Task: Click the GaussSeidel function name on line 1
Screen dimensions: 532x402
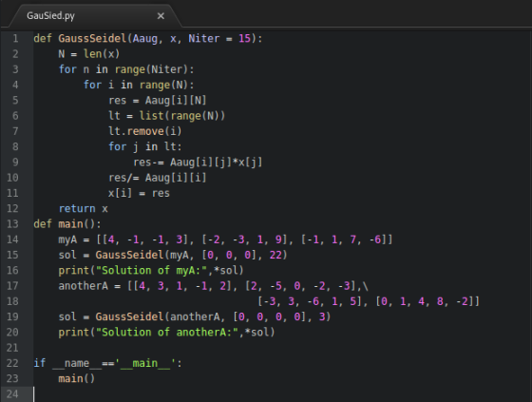Action: 92,38
